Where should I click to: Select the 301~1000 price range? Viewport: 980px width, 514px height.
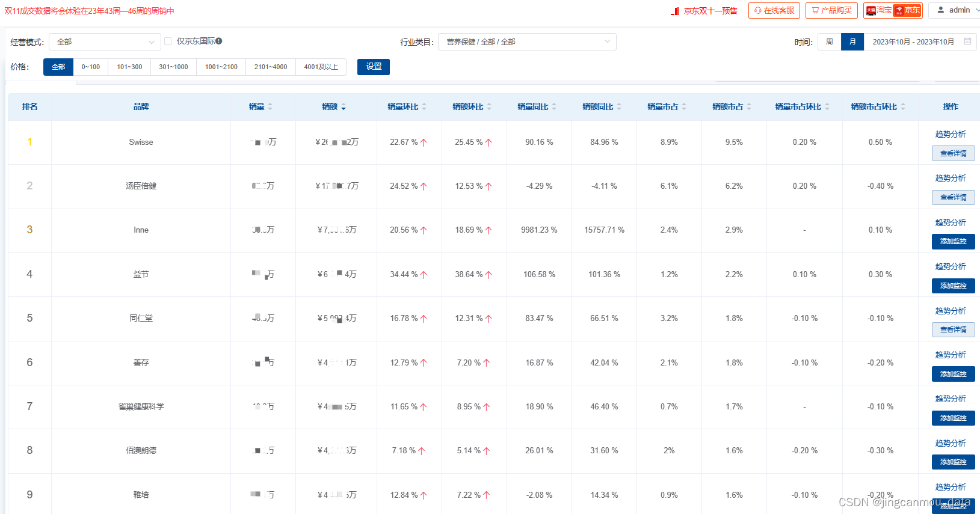click(x=173, y=67)
